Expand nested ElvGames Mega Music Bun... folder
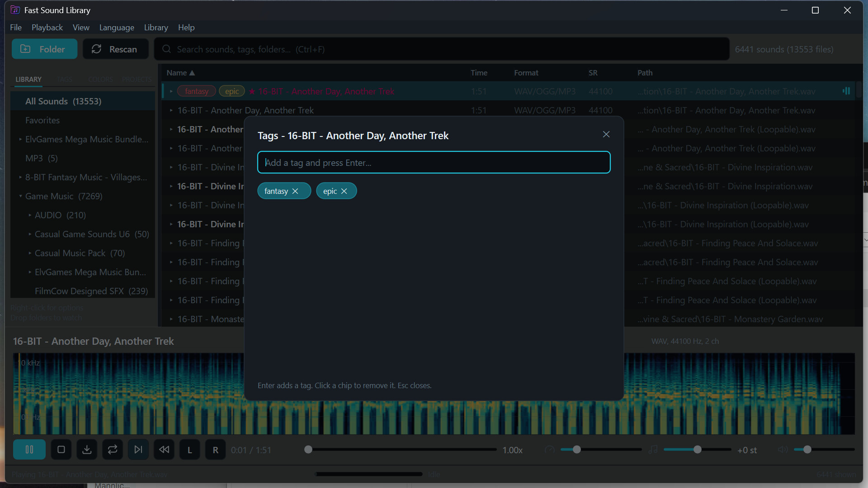 point(30,272)
